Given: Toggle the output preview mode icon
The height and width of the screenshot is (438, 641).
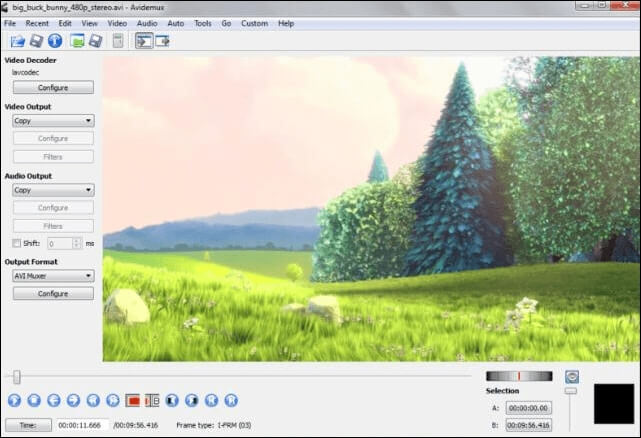Looking at the screenshot, I should [x=162, y=41].
